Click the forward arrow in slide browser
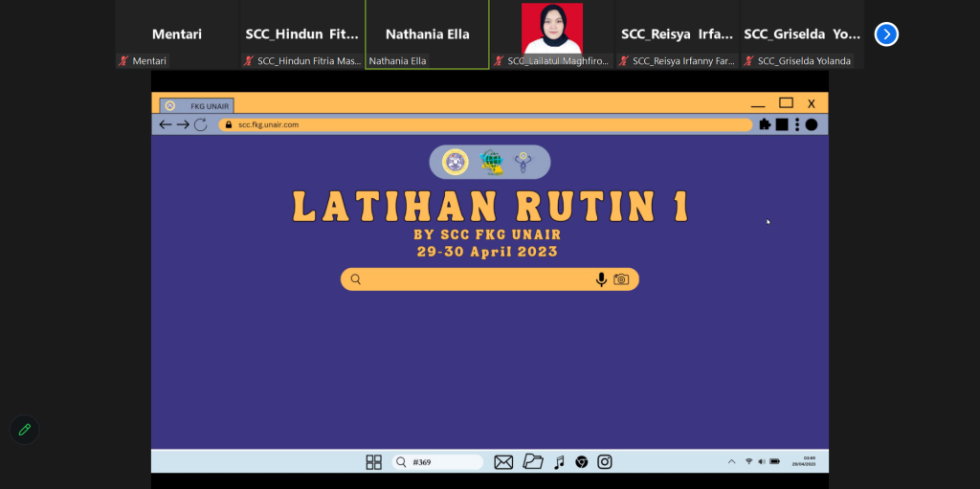This screenshot has width=980, height=489. coord(183,124)
